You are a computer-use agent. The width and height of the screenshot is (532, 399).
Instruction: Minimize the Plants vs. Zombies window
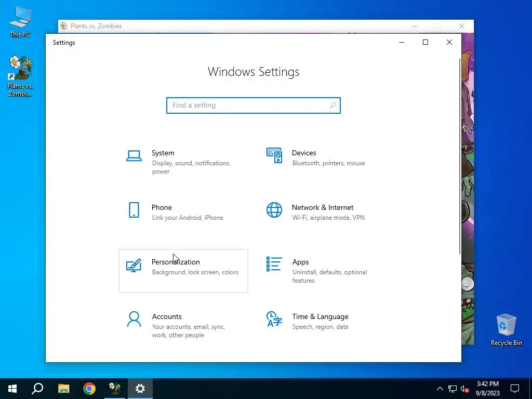tap(415, 26)
